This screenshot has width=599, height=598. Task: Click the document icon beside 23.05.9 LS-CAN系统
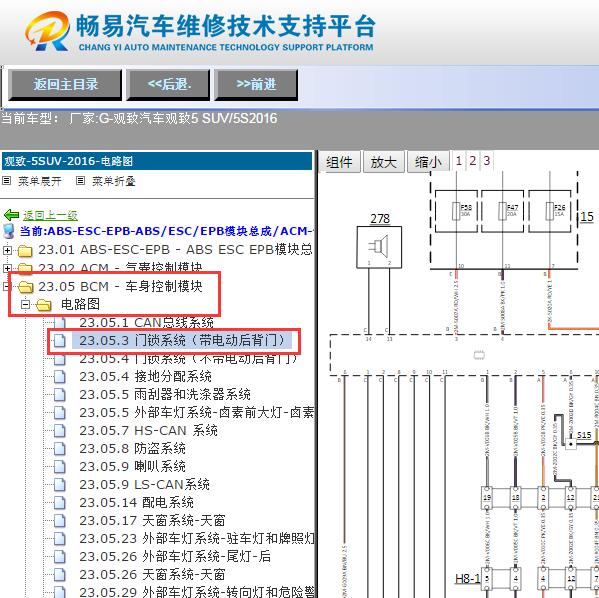pyautogui.click(x=60, y=484)
